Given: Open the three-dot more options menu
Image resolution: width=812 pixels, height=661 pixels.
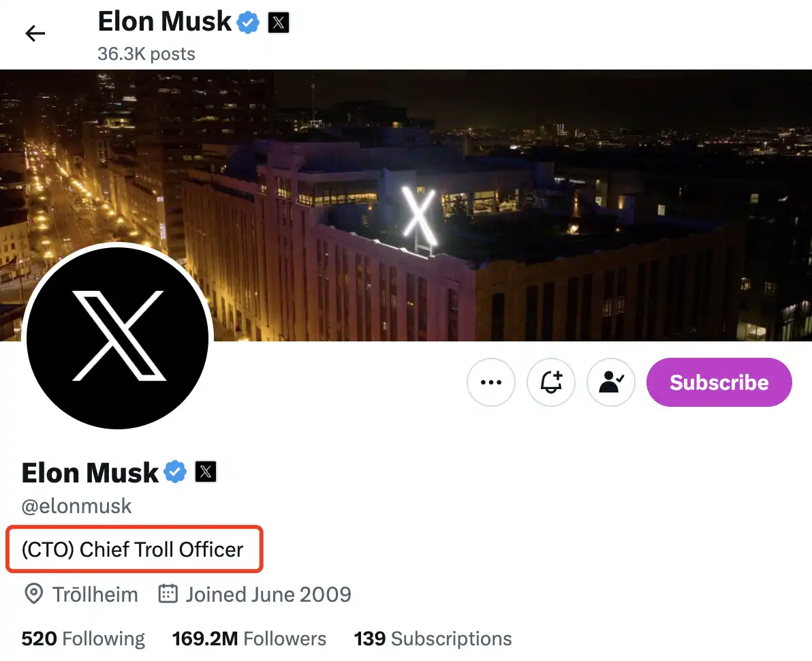Looking at the screenshot, I should coord(491,382).
